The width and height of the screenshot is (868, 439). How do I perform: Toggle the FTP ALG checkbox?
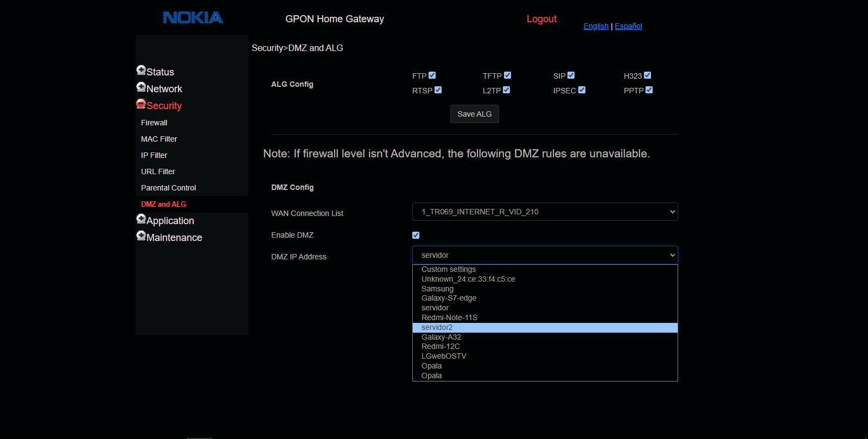tap(432, 75)
